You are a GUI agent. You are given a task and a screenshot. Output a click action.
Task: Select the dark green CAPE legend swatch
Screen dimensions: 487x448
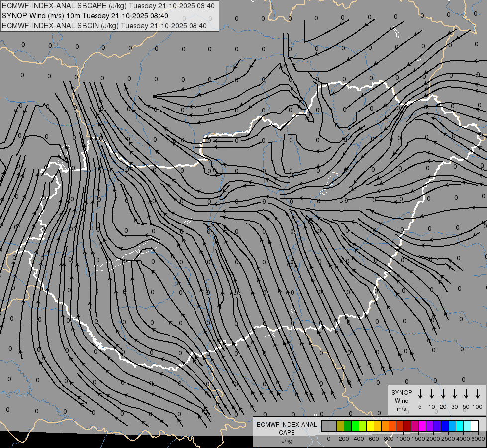pos(348,426)
